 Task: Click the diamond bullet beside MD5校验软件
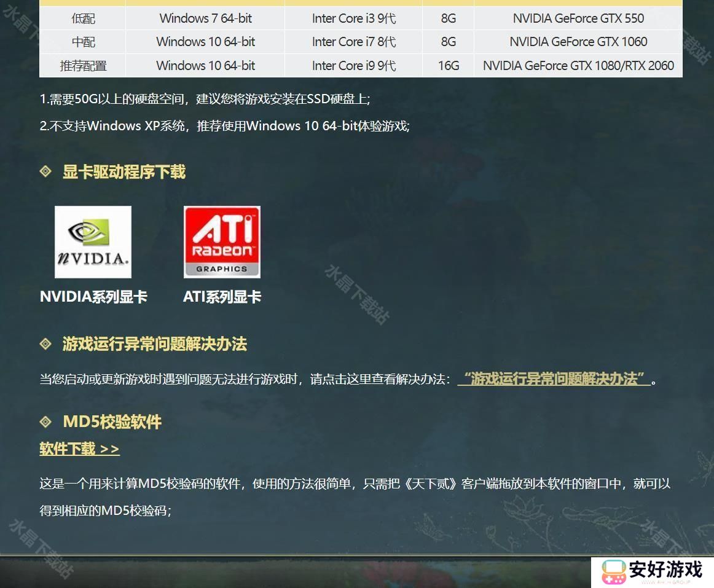(45, 421)
